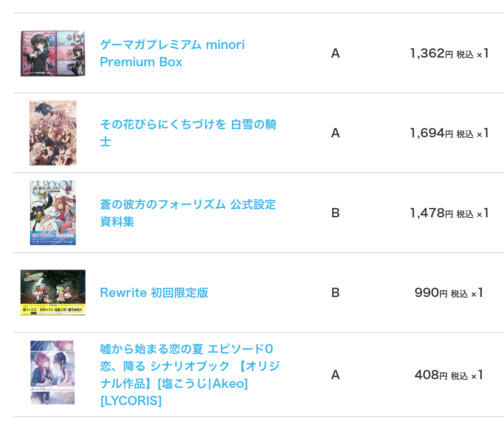
Task: Click the 1,362円 price text
Action: 431,53
